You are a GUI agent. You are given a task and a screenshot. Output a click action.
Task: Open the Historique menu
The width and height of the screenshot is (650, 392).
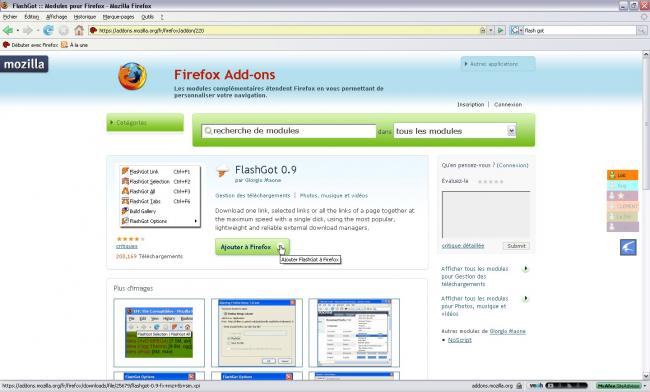85,17
